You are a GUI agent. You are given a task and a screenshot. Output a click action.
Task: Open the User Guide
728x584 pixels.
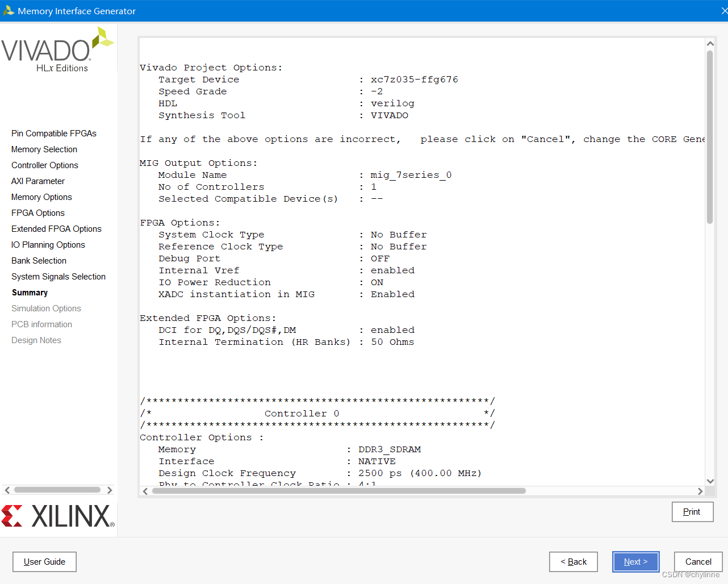click(x=44, y=562)
